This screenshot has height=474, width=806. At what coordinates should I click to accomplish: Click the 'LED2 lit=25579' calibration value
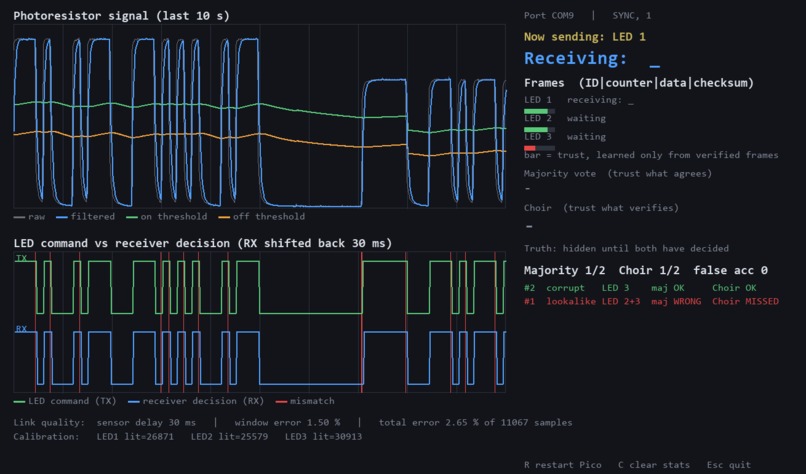pos(229,436)
